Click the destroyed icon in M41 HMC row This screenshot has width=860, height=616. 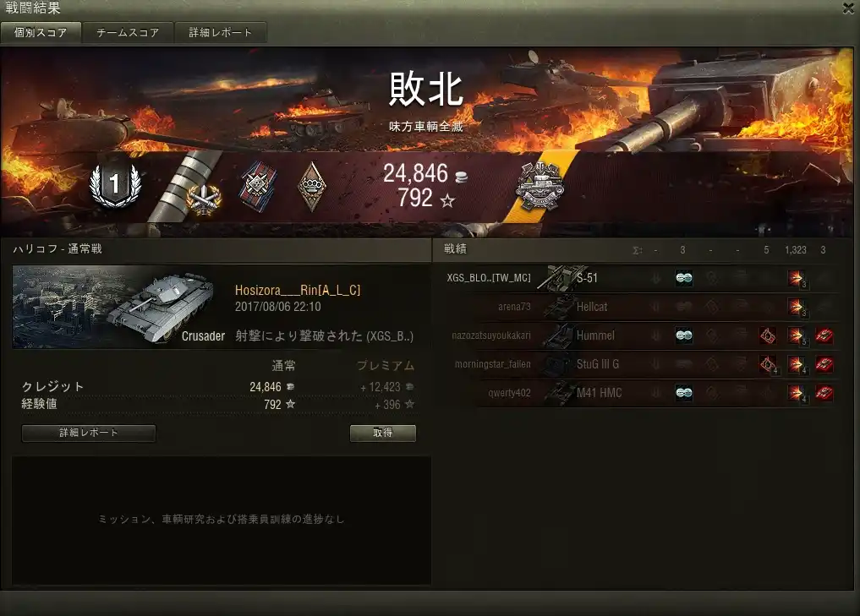point(824,392)
